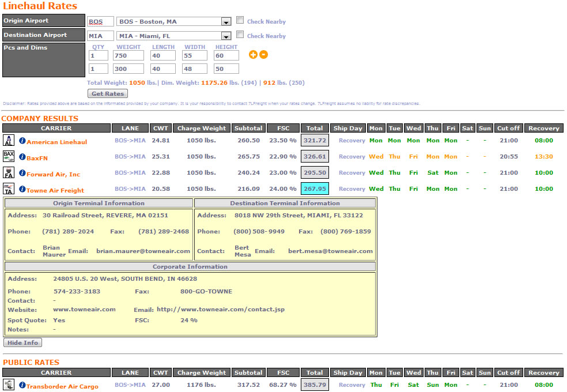The height and width of the screenshot is (392, 567).
Task: Click Recovery ship day in Transborder row
Action: 352,385
